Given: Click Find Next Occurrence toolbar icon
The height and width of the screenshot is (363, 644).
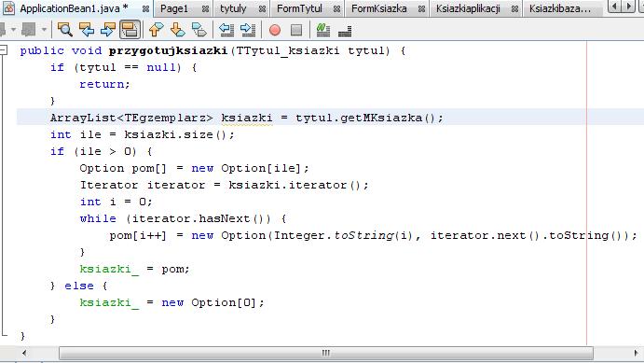Looking at the screenshot, I should 108,30.
